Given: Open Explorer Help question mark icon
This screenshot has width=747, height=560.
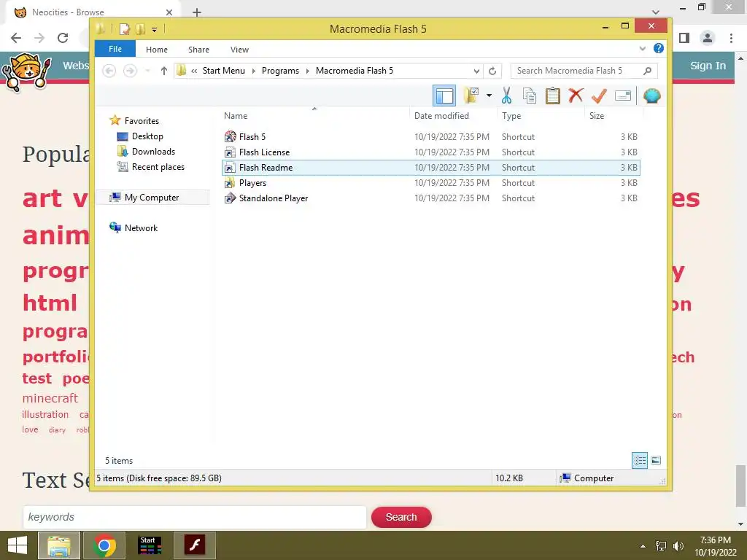Looking at the screenshot, I should pos(659,48).
